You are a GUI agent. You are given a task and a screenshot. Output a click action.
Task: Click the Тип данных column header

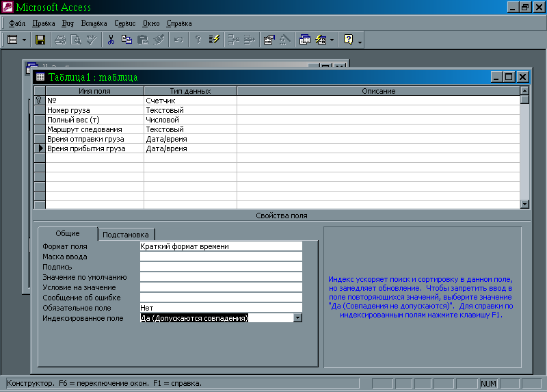pyautogui.click(x=191, y=91)
